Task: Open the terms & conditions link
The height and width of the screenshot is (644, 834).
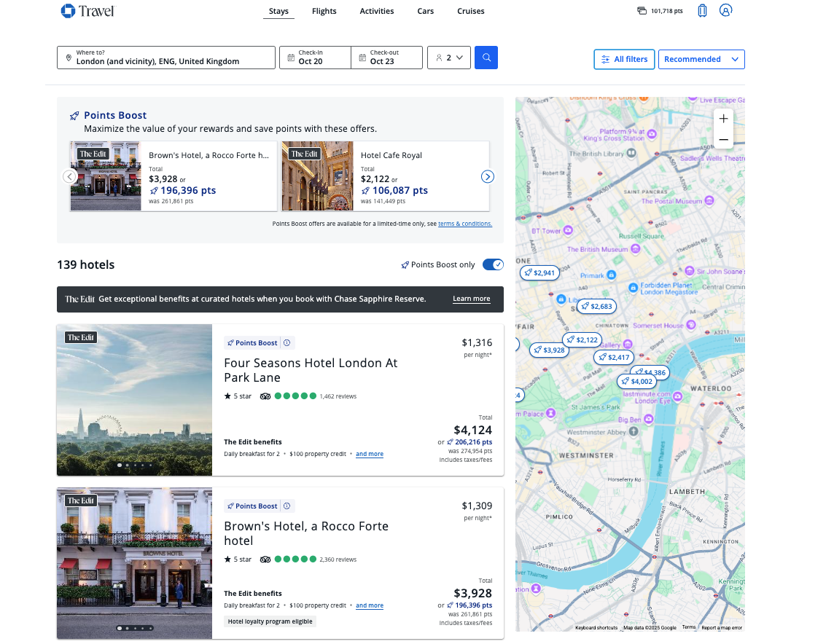Action: [465, 224]
